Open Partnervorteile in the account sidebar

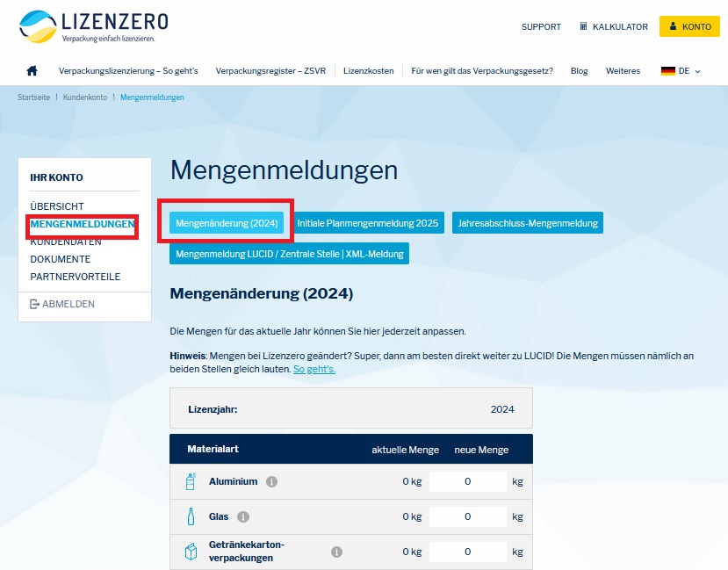point(76,278)
